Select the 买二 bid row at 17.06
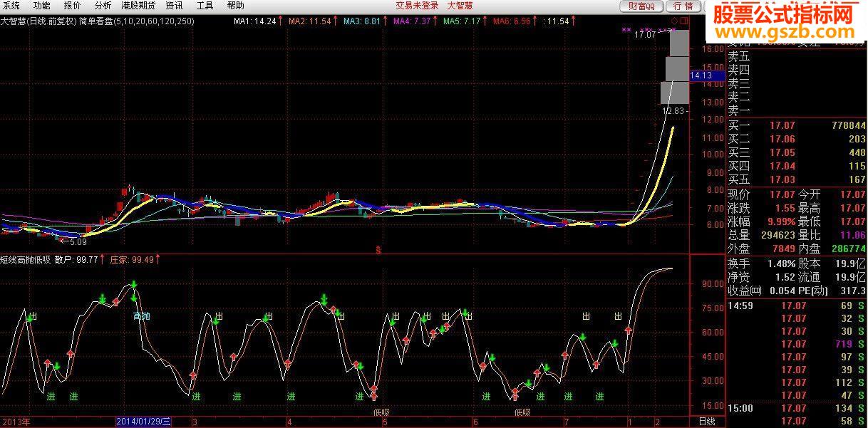This screenshot has width=868, height=428. point(797,140)
